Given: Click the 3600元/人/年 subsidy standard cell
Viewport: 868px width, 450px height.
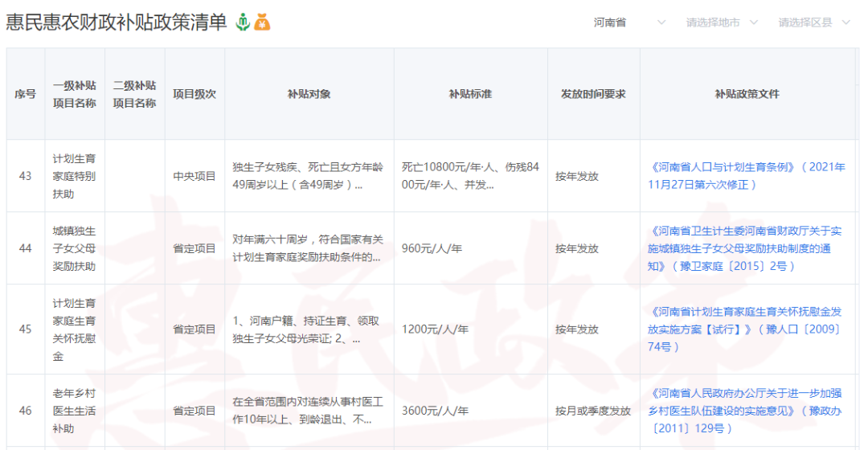Looking at the screenshot, I should [435, 411].
